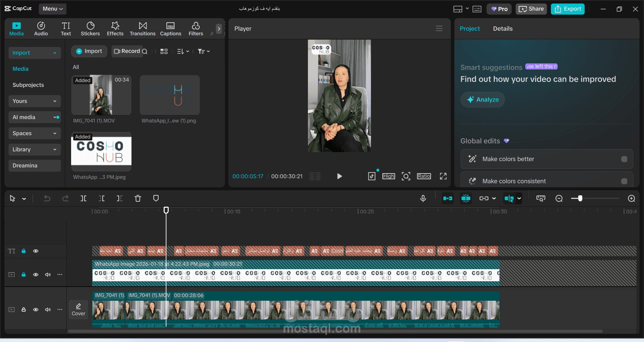Click the Select cursor tool in timeline toolbar

[x=12, y=198]
